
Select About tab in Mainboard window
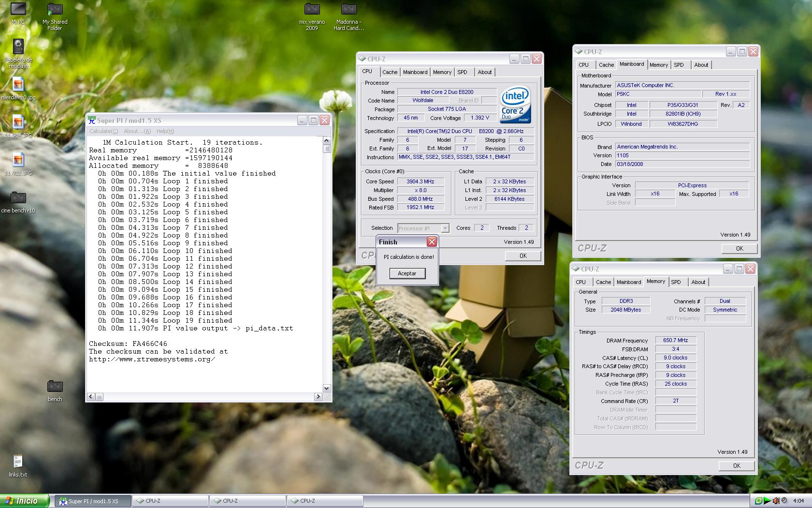tap(701, 65)
